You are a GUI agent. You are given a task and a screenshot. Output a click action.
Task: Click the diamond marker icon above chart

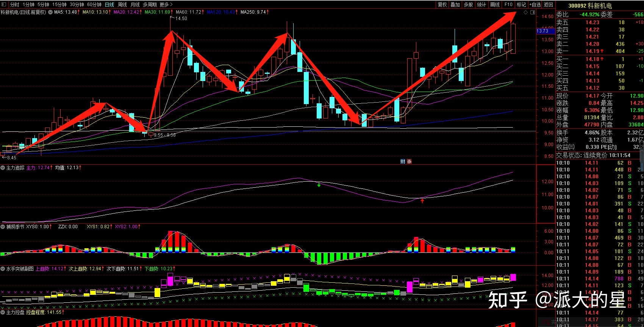pyautogui.click(x=525, y=12)
